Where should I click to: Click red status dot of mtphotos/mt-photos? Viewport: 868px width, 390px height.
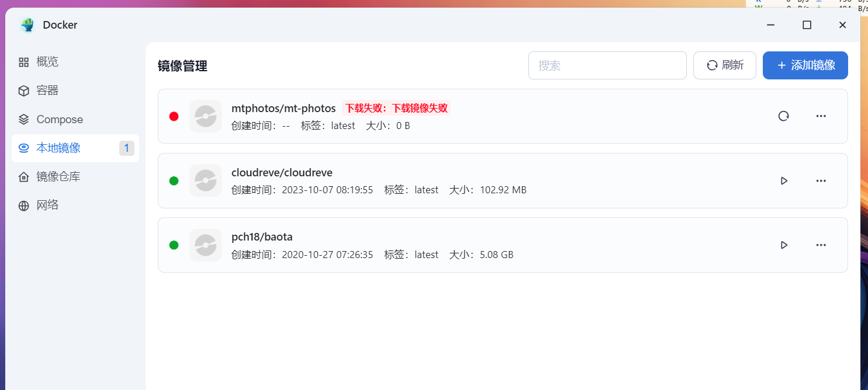point(174,116)
